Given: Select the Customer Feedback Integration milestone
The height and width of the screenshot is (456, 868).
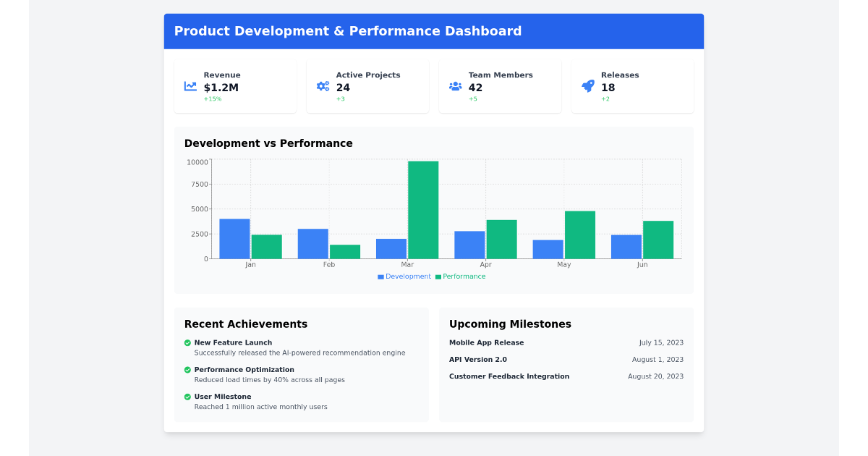Looking at the screenshot, I should pyautogui.click(x=509, y=376).
